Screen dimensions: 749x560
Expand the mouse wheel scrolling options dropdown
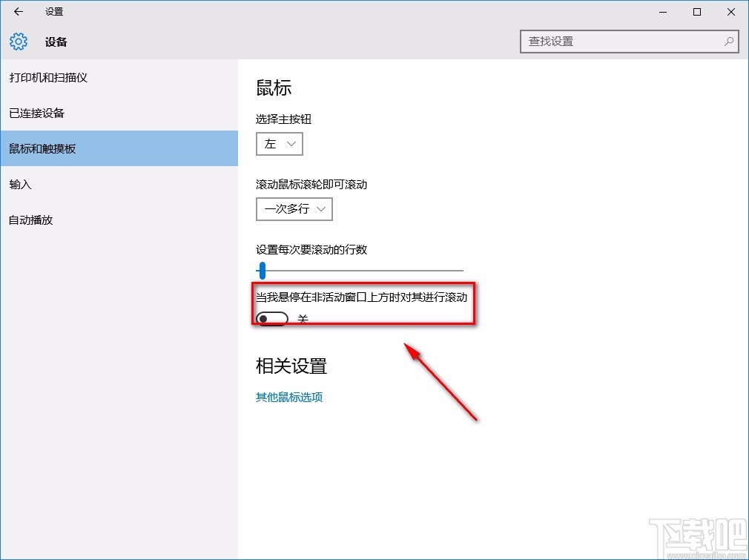tap(294, 209)
